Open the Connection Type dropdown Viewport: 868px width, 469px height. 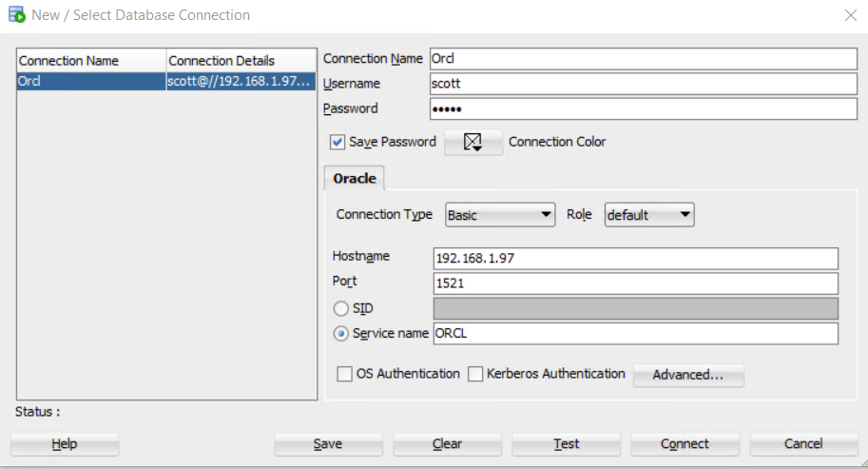[x=500, y=215]
